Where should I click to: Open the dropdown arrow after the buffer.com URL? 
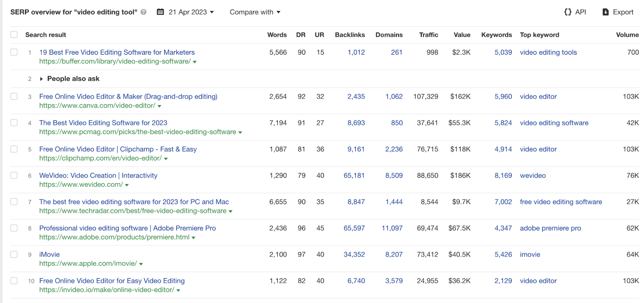click(195, 62)
